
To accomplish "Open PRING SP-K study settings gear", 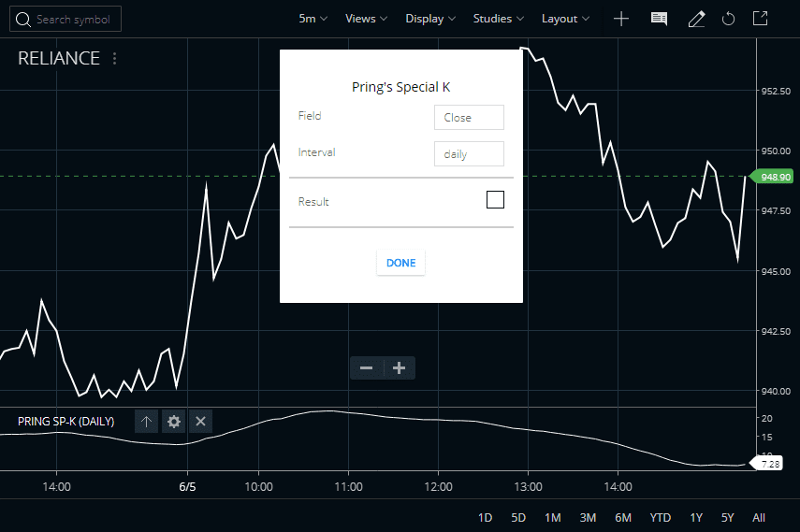I will 173,422.
